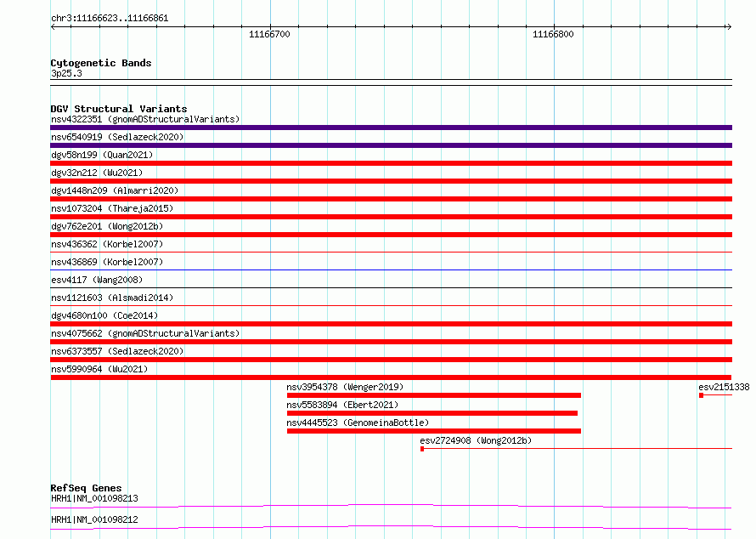Click the blue line of nsv436869
This screenshot has height=539, width=756.
click(x=391, y=269)
